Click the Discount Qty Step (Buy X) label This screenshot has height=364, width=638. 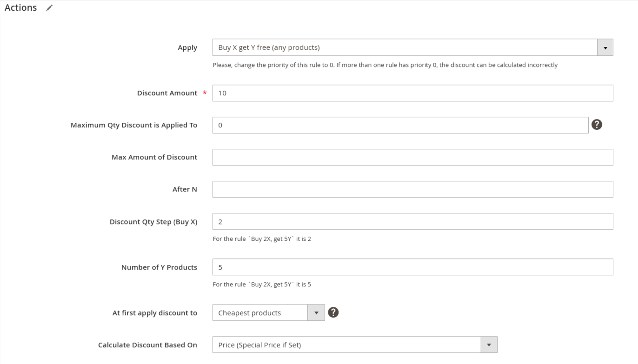pyautogui.click(x=153, y=222)
